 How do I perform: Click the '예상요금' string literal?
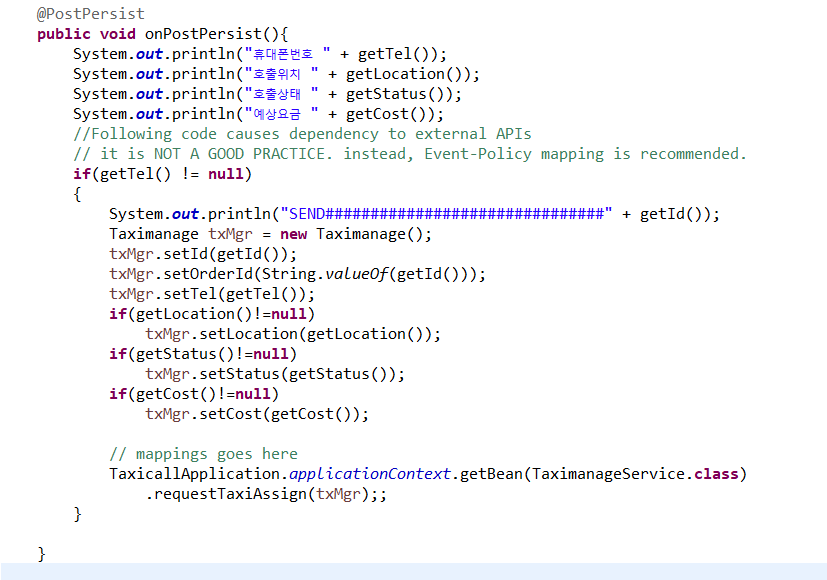[282, 114]
